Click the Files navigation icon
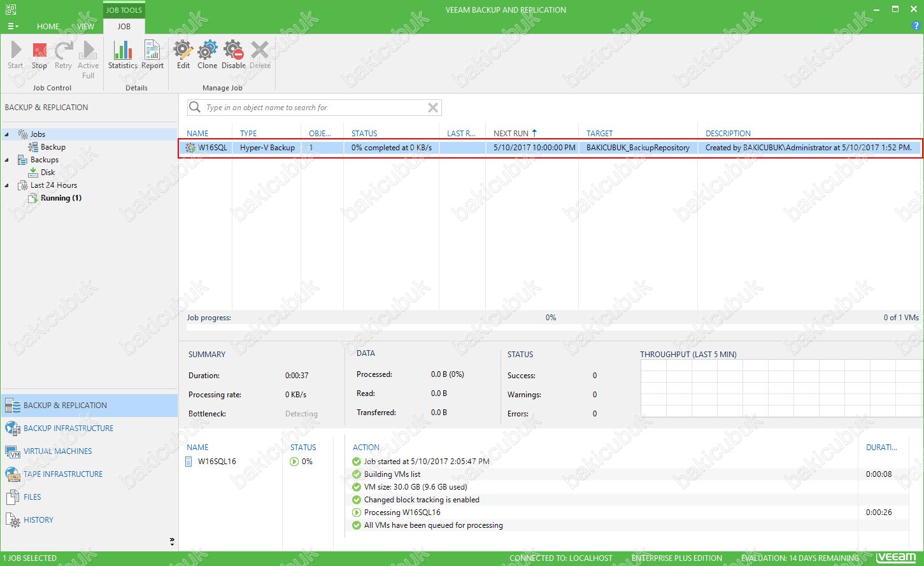The width and height of the screenshot is (924, 566). [x=13, y=497]
